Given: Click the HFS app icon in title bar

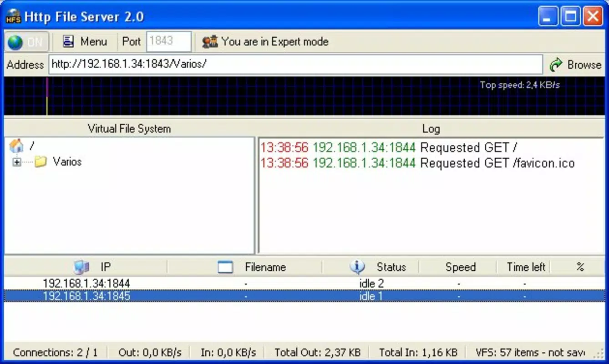Looking at the screenshot, I should tap(13, 17).
